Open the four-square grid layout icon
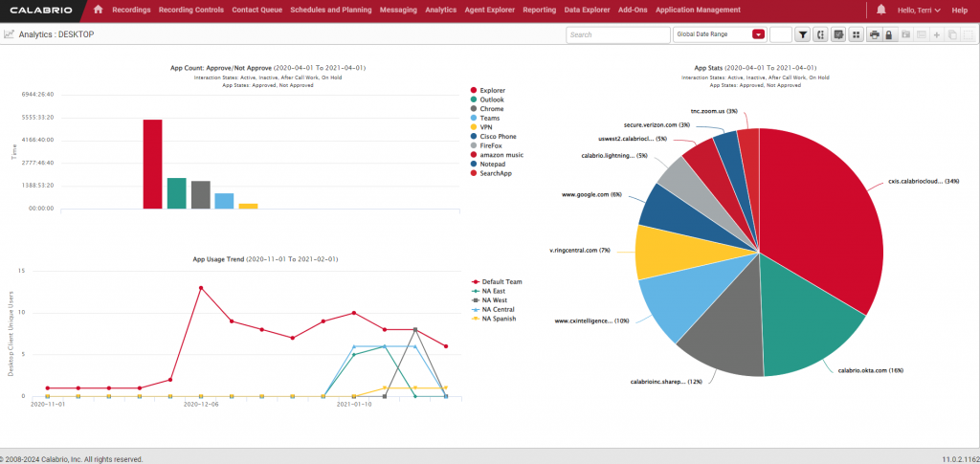This screenshot has width=980, height=464. pos(857,34)
